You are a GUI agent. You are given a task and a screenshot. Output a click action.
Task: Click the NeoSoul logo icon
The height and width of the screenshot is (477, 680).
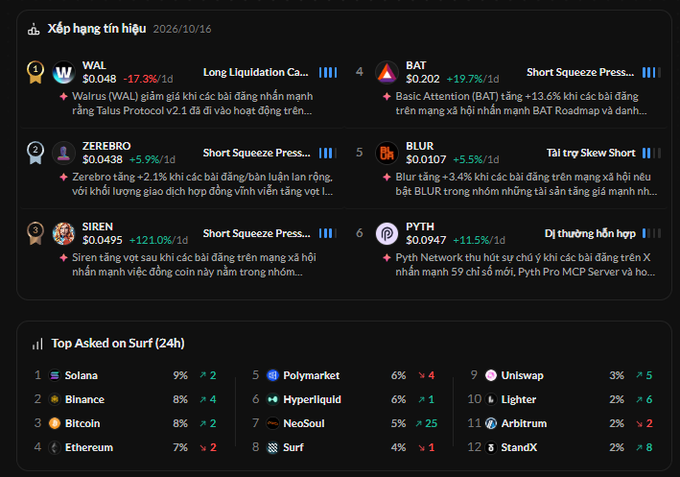[x=272, y=423]
